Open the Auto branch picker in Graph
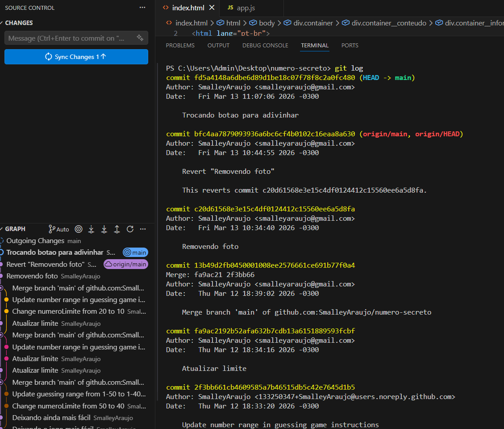 tap(59, 229)
